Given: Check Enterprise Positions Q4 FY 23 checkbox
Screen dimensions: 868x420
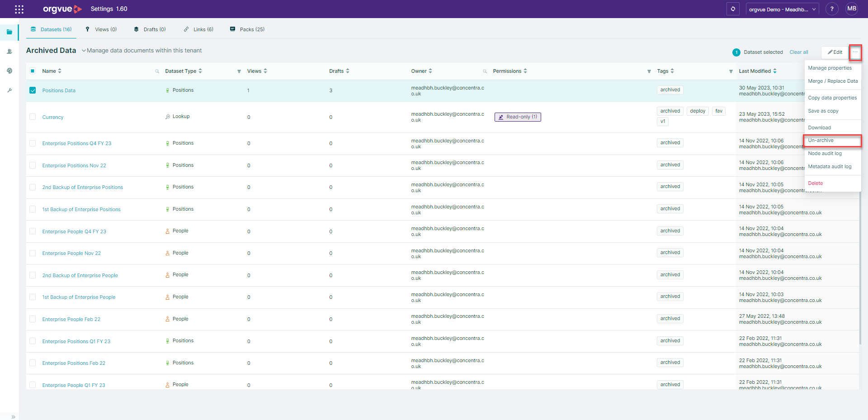Looking at the screenshot, I should (33, 143).
